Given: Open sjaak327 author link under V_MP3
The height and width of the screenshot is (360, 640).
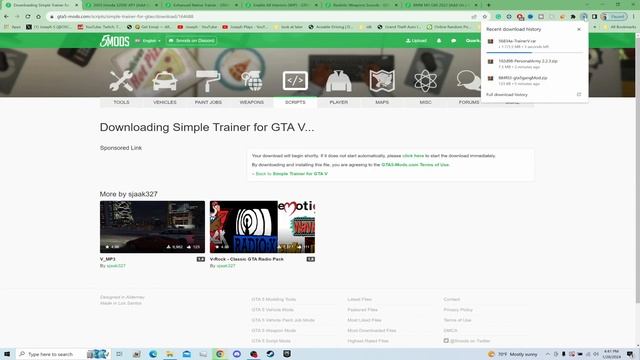Looking at the screenshot, I should [x=116, y=266].
